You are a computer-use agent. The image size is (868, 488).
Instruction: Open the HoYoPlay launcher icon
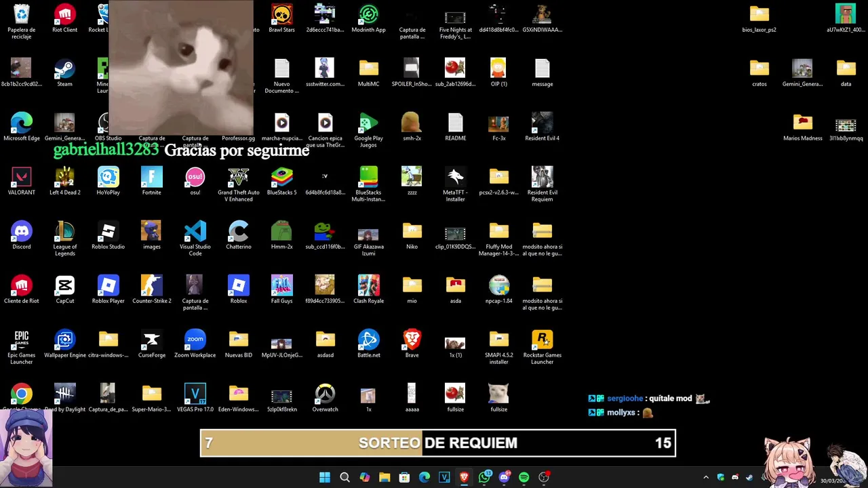(x=108, y=181)
